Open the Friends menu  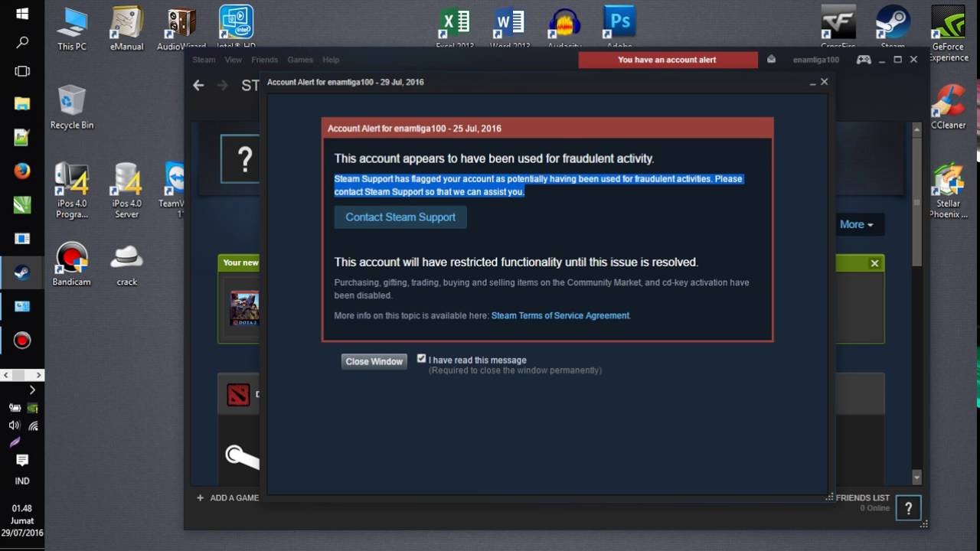click(x=265, y=60)
